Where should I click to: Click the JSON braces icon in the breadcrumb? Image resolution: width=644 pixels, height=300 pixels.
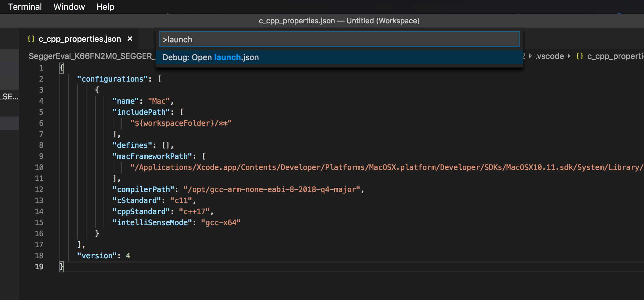coord(579,56)
